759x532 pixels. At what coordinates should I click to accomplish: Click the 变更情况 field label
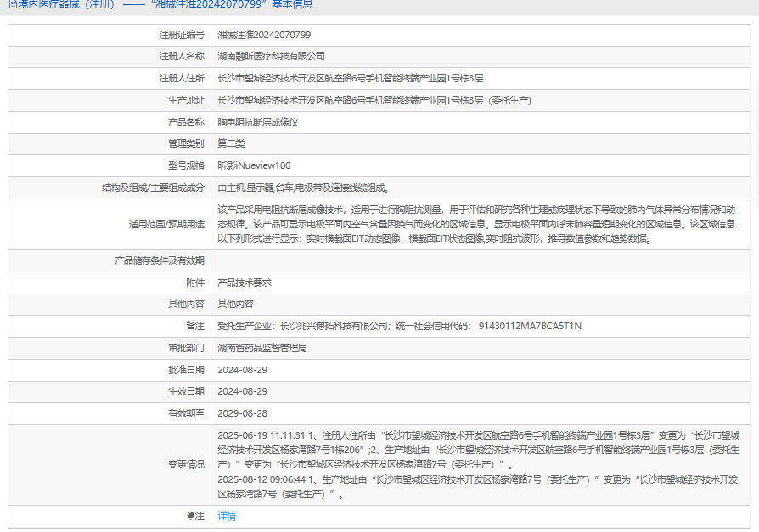click(186, 464)
